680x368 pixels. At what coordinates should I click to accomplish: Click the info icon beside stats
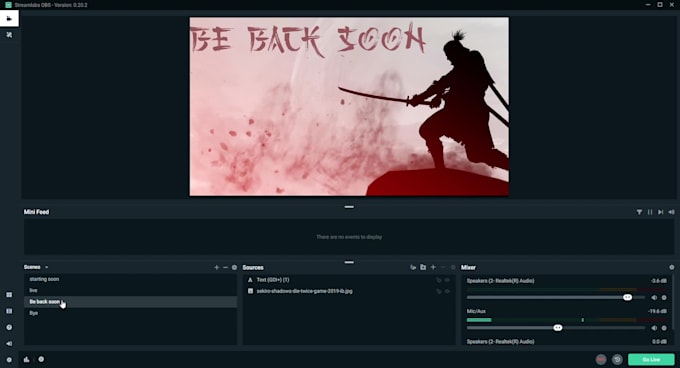[x=41, y=359]
